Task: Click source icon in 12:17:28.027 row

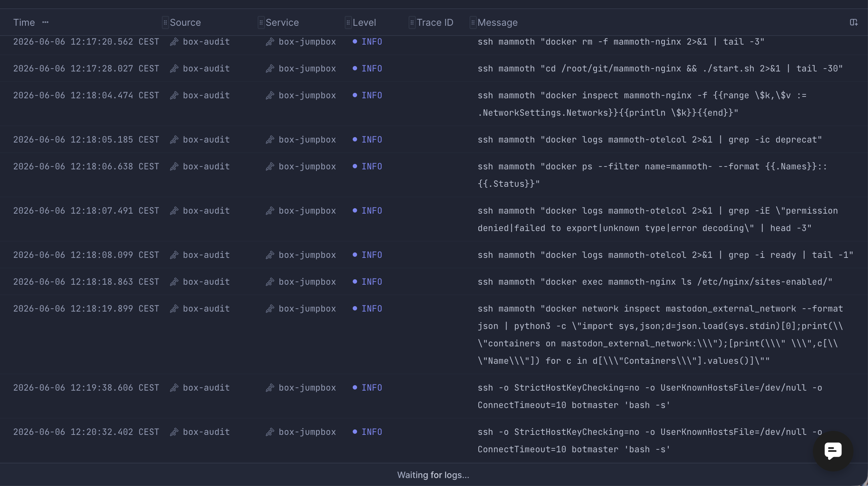Action: click(174, 69)
